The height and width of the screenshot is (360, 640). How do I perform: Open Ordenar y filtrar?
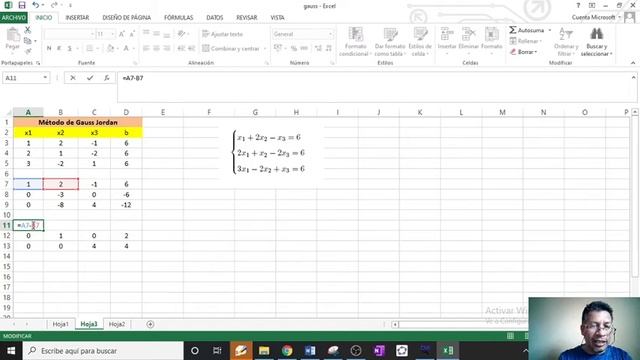coord(565,42)
